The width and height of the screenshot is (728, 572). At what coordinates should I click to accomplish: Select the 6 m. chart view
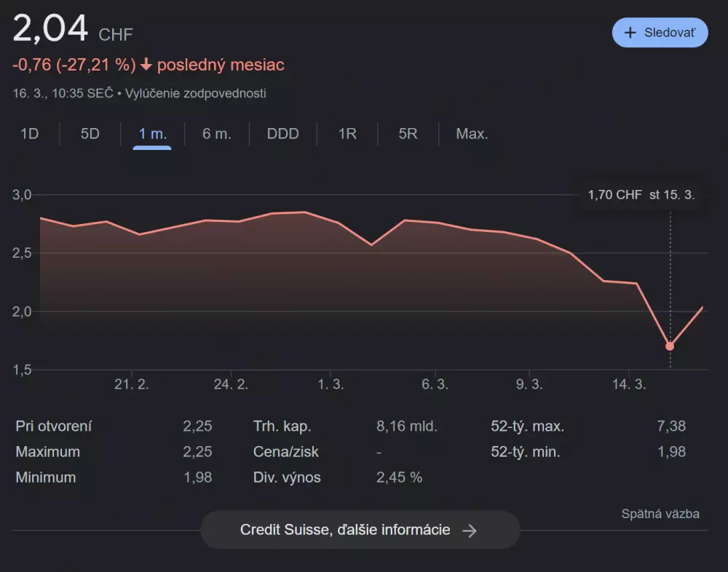[x=216, y=134]
